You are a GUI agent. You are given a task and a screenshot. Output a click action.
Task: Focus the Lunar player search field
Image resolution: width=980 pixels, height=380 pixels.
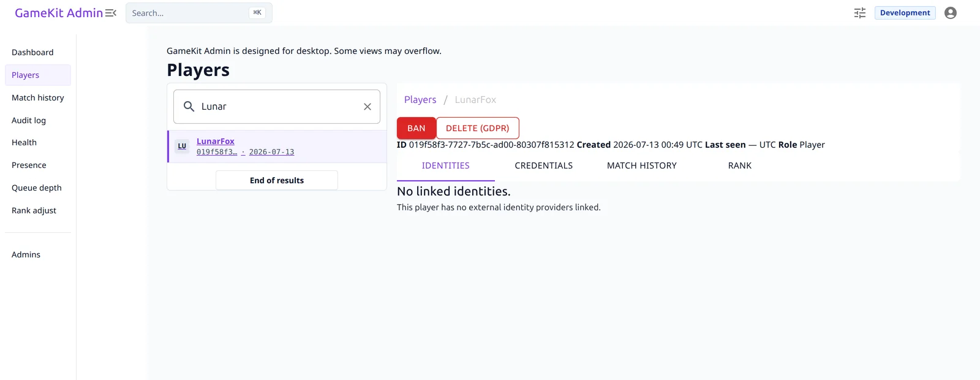point(277,107)
